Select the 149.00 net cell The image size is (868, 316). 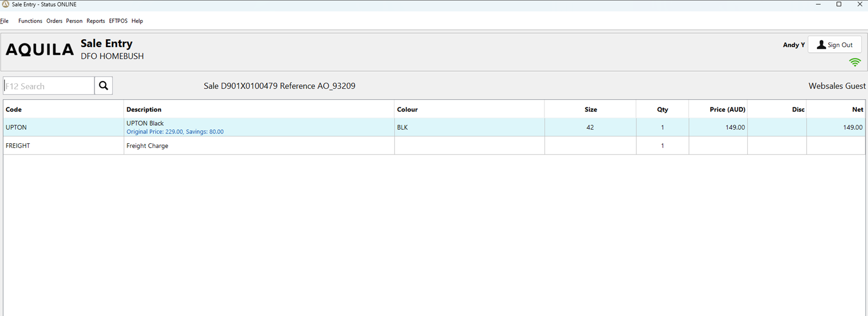pyautogui.click(x=836, y=127)
